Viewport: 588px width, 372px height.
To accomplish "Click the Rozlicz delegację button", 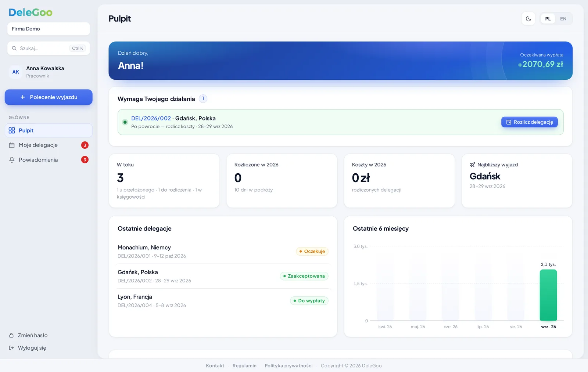I will (x=530, y=122).
